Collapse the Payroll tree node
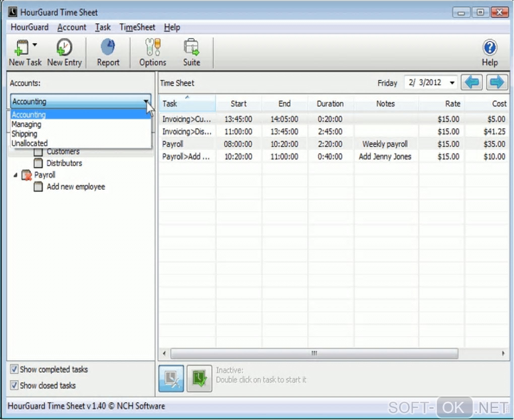The image size is (514, 420). [16, 175]
